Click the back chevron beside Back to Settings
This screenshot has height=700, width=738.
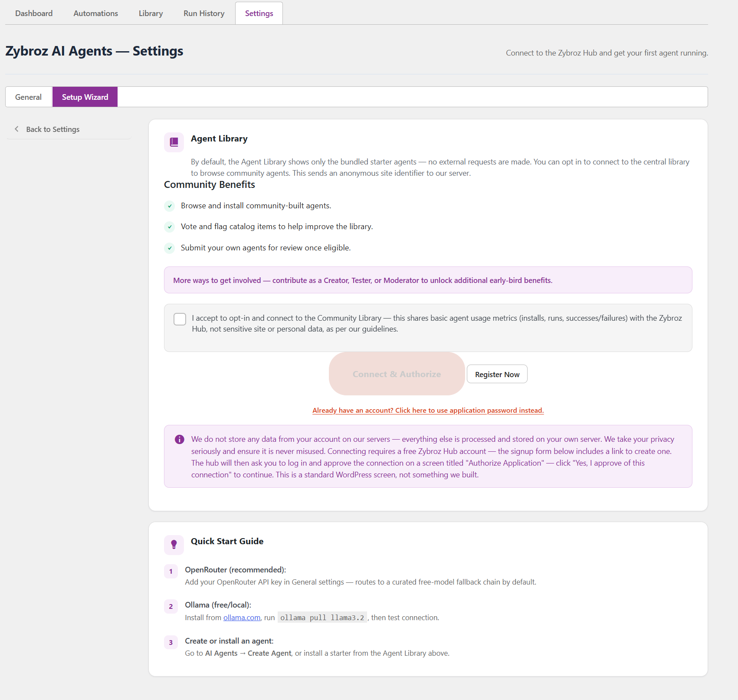[x=16, y=129]
